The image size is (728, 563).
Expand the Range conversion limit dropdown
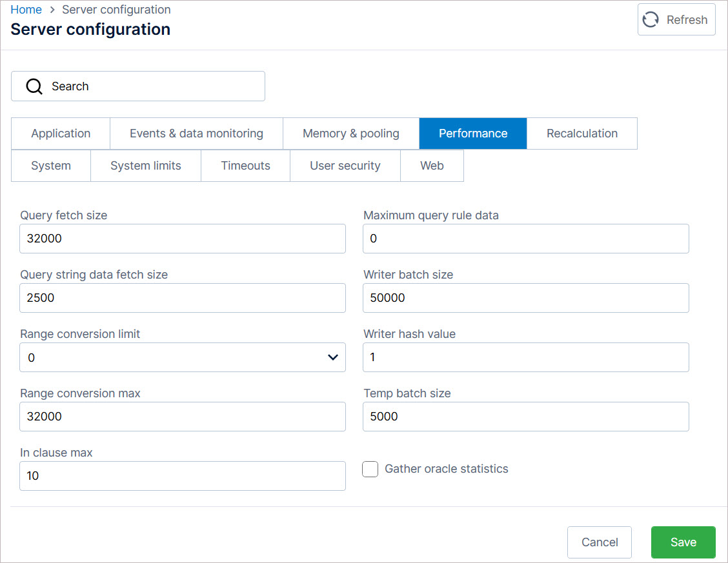click(x=332, y=357)
